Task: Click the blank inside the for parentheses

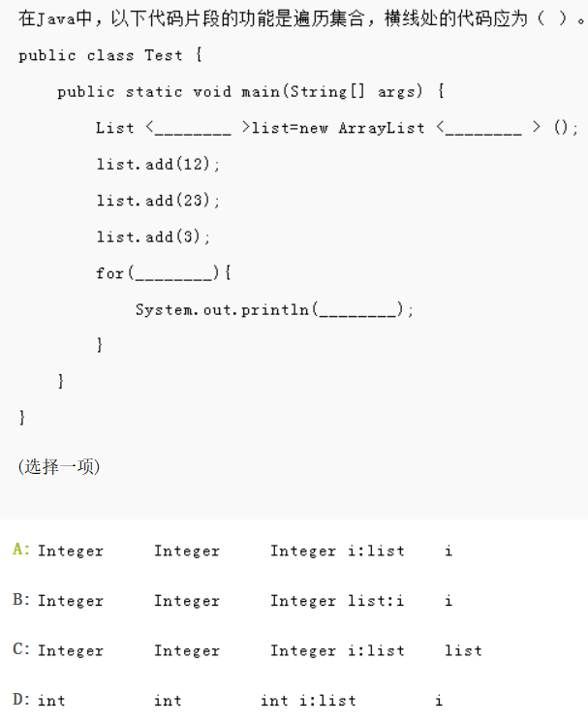Action: pos(172,275)
